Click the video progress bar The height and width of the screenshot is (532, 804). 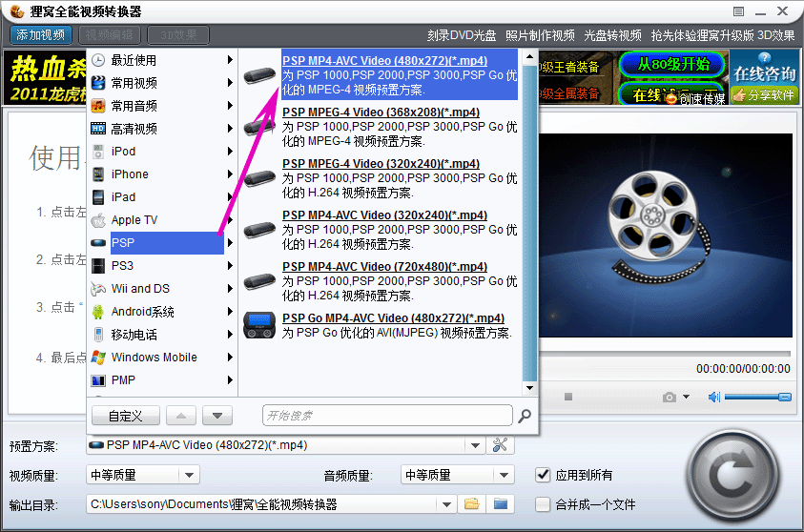(665, 354)
